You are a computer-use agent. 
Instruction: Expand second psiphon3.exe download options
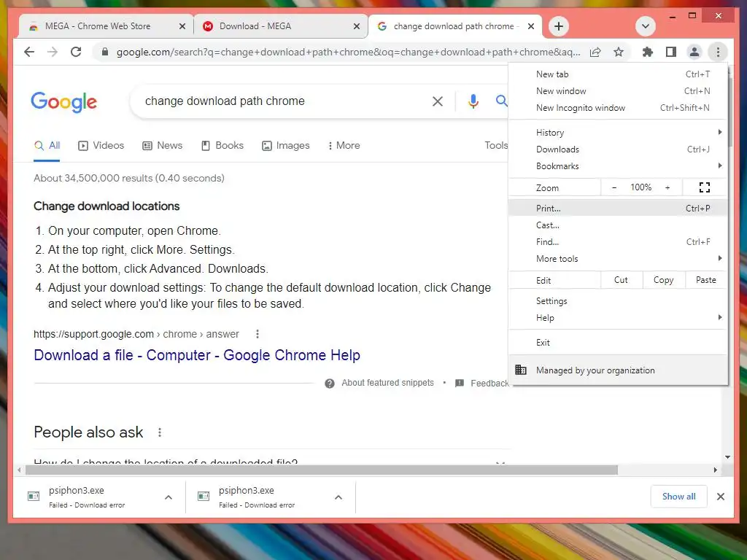(338, 497)
